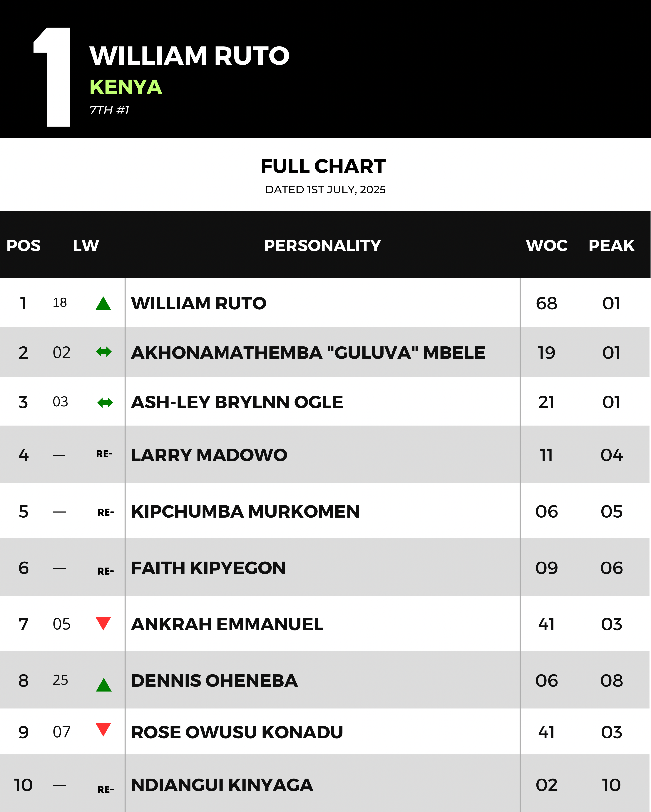
Task: Click the PEAK column header
Action: (x=611, y=246)
